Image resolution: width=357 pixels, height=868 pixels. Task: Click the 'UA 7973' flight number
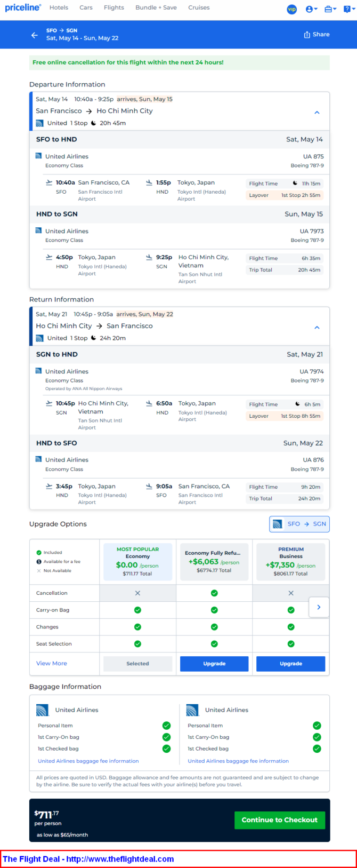[x=312, y=231]
